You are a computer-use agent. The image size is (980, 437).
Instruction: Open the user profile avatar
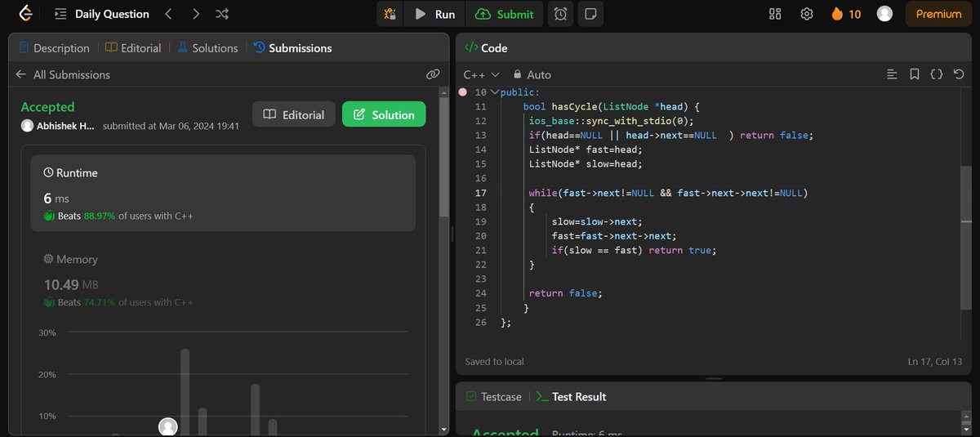884,14
